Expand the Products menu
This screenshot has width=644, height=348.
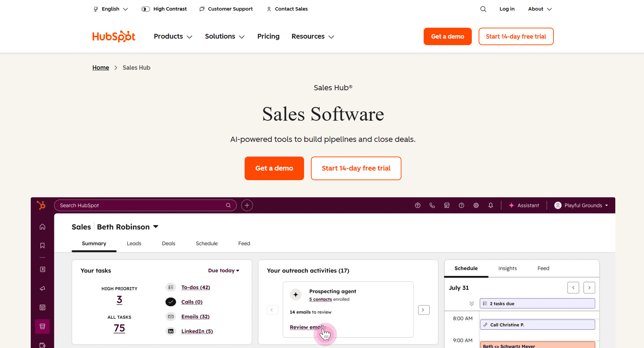point(173,36)
